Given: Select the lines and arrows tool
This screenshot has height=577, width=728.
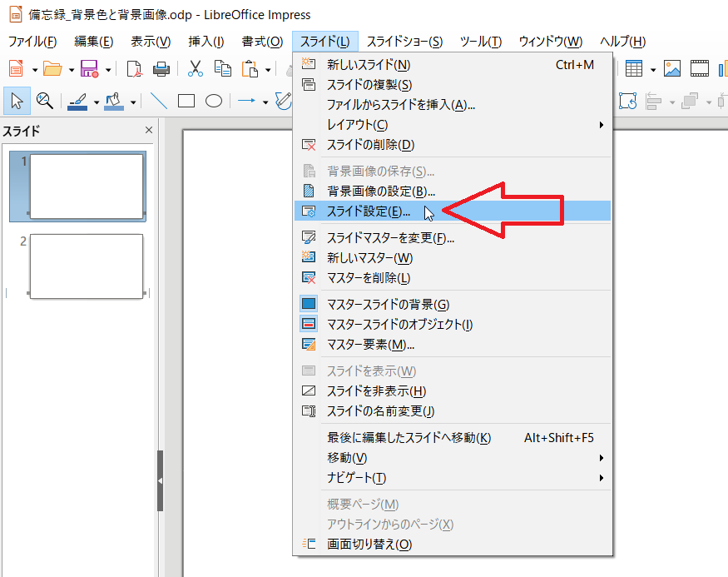Looking at the screenshot, I should pyautogui.click(x=246, y=101).
